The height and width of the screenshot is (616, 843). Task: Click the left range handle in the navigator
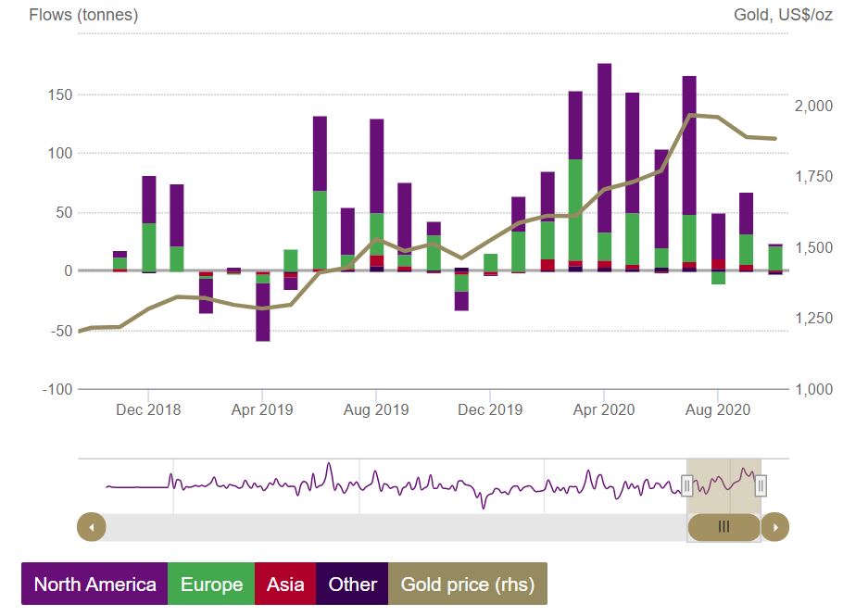coord(687,484)
